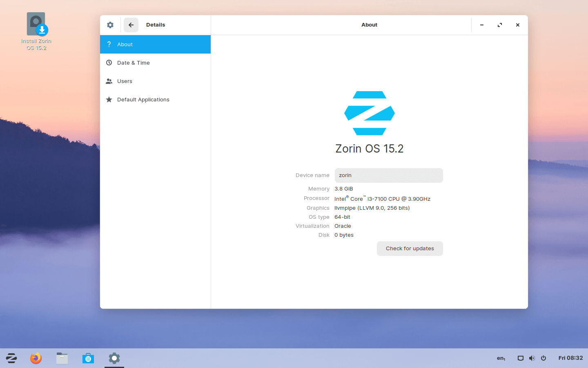Click the power icon in tray
588x368 pixels.
point(543,358)
